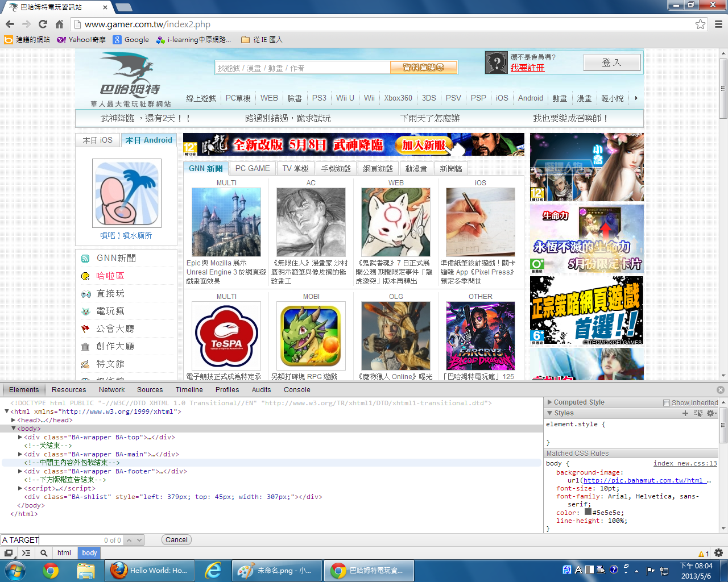Click the magnifier select-element icon
The width and height of the screenshot is (728, 582).
44,553
